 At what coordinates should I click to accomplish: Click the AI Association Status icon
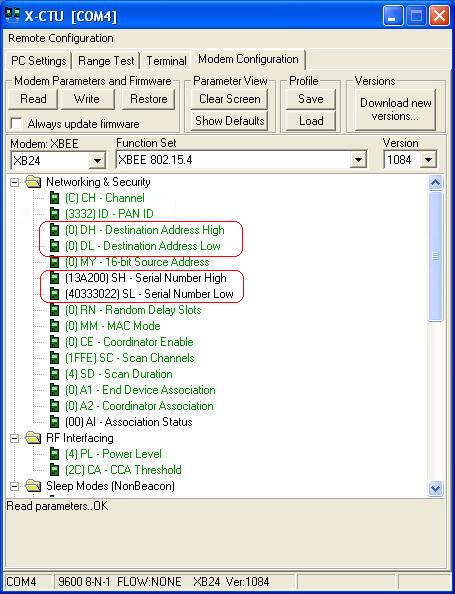point(55,422)
